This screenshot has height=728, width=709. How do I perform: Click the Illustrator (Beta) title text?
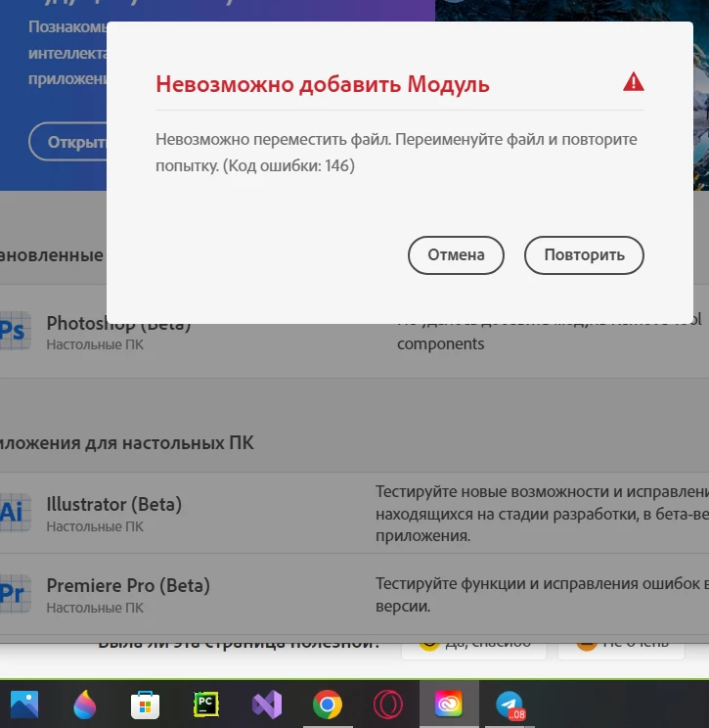tap(114, 504)
